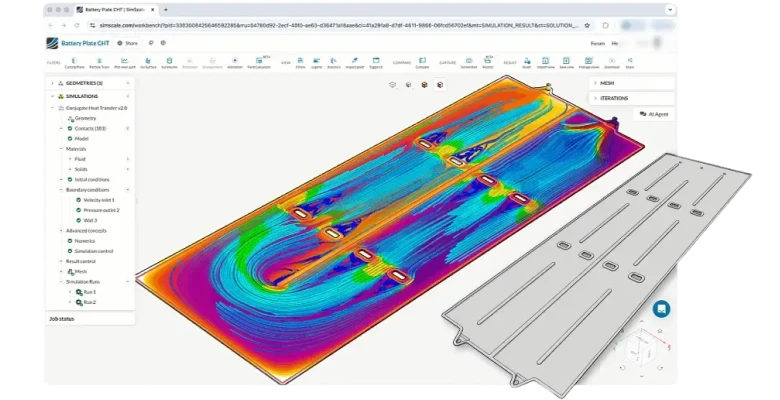
Task: Collapse the Conjugate Heat Transfer v2.0 tree
Action: [52, 108]
